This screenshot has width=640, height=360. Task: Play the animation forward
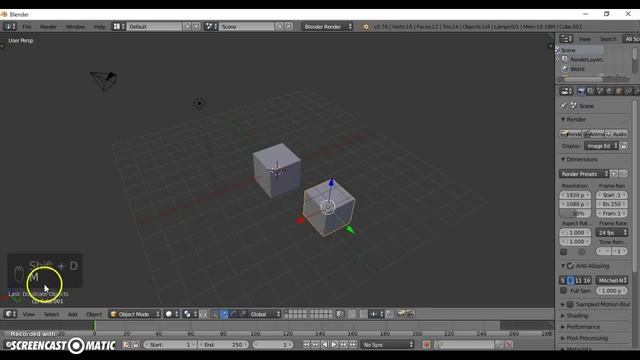coord(334,345)
